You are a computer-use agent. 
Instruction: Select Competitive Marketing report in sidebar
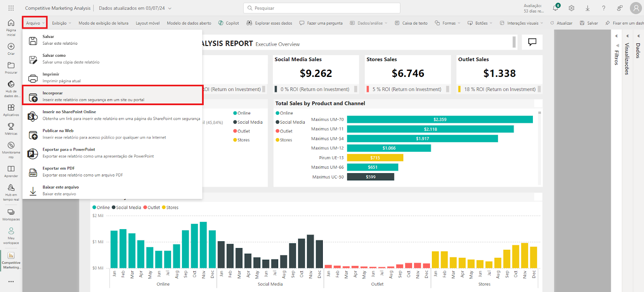click(11, 260)
